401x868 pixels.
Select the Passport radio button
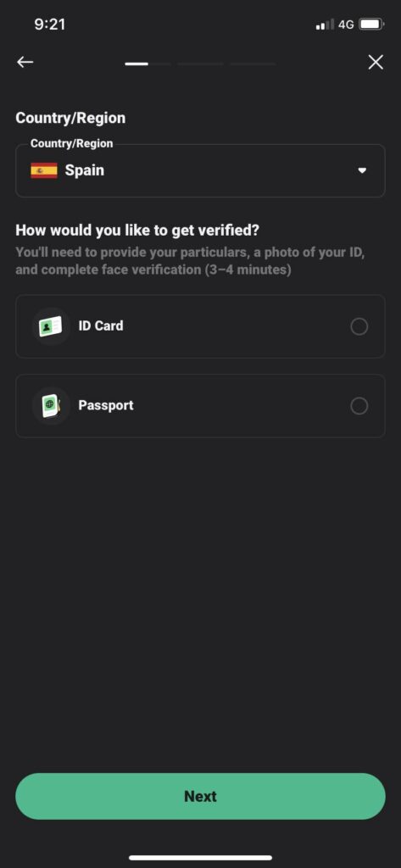(359, 406)
